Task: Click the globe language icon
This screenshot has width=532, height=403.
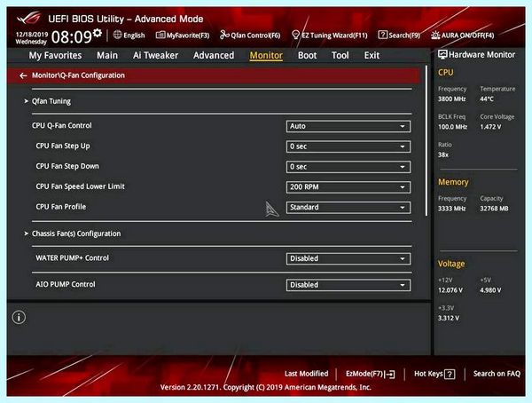Action: pyautogui.click(x=117, y=35)
